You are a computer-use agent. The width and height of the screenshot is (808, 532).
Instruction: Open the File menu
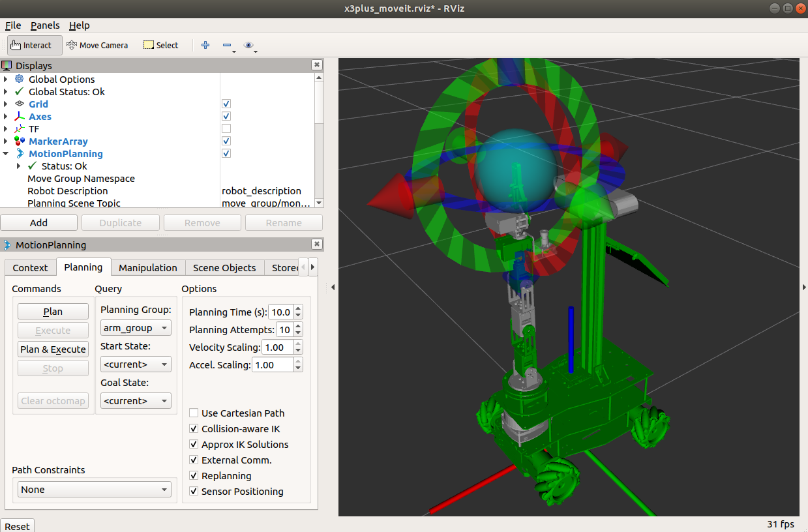pos(13,25)
